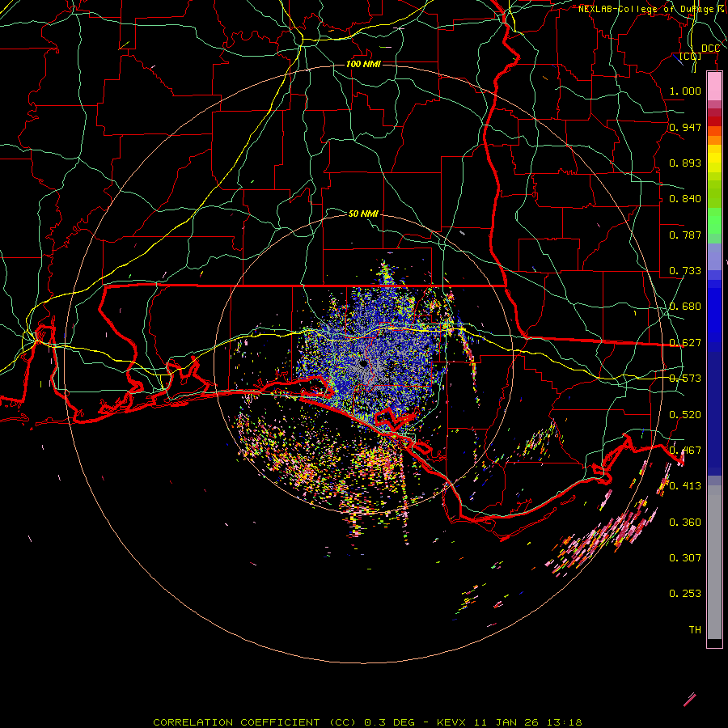This screenshot has width=728, height=728.
Task: Click the 0.520 scale value
Action: 685,415
